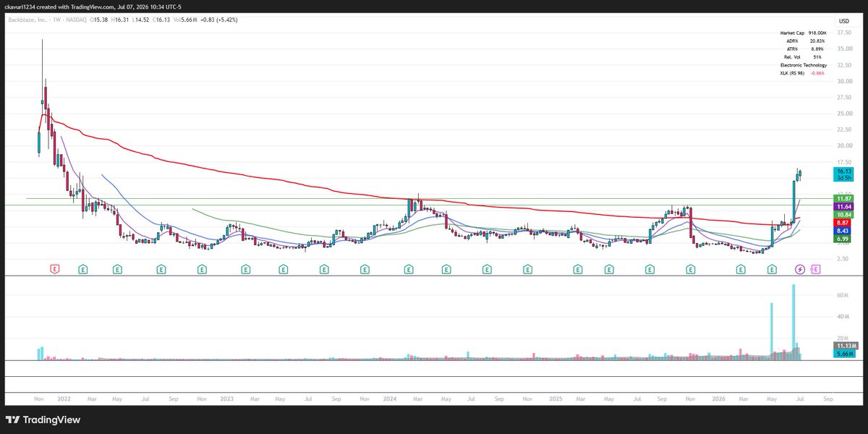868x434 pixels.
Task: Click the 2024 label on time axis
Action: [x=391, y=399]
